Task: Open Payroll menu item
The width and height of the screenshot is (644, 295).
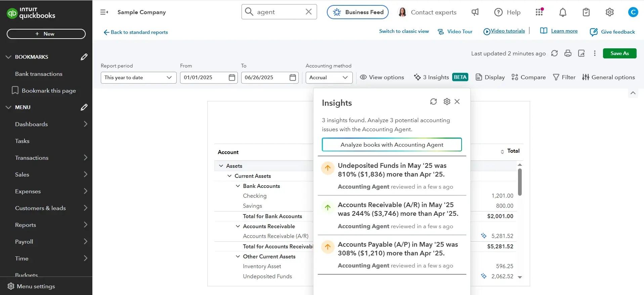Action: (46, 242)
